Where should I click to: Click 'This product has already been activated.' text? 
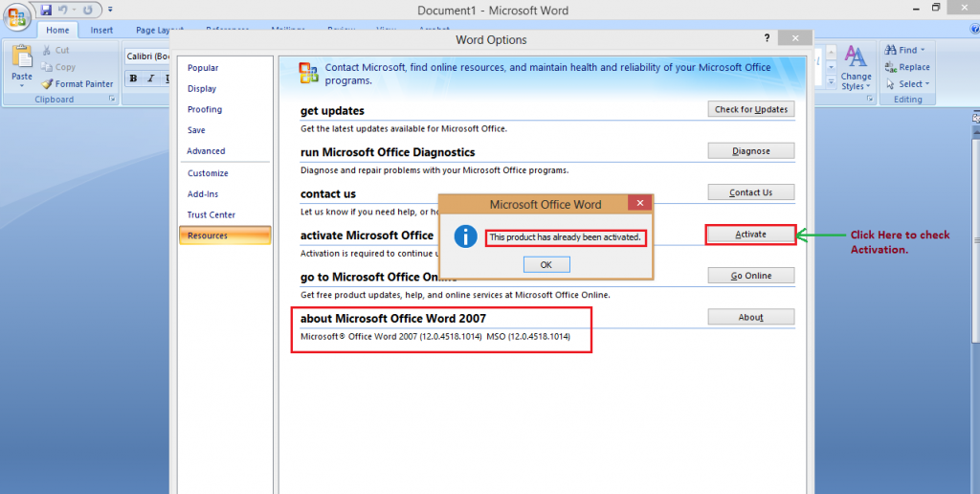[565, 237]
